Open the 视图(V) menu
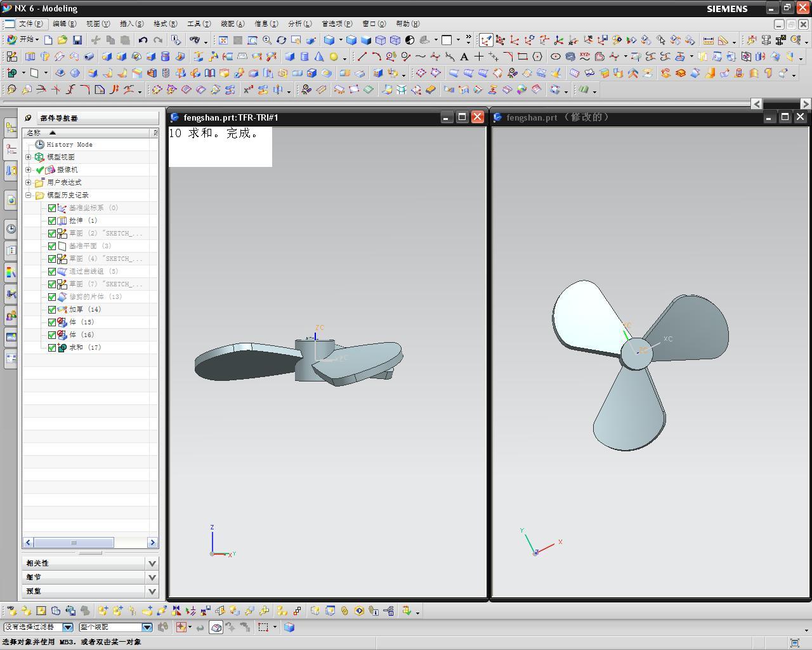This screenshot has height=650, width=812. [98, 23]
